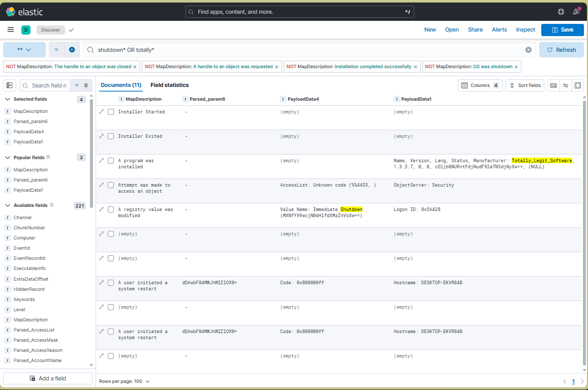The image size is (588, 390).
Task: Click the Add a field button
Action: 48,378
